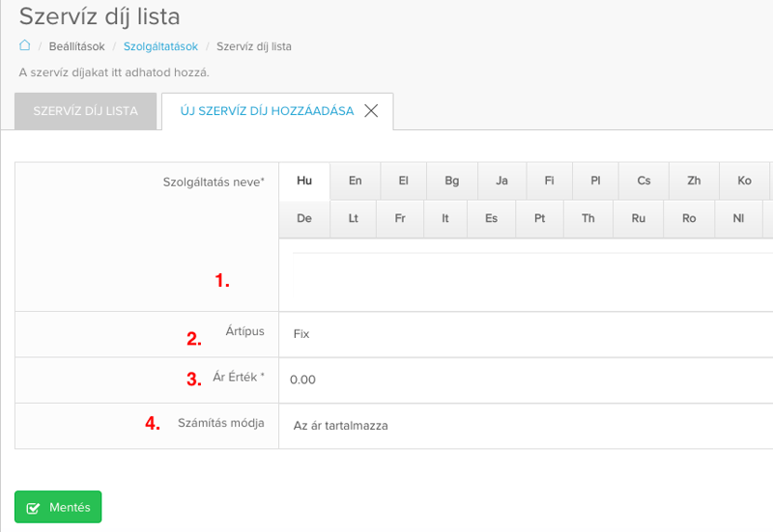The width and height of the screenshot is (773, 532).
Task: Open the Fr language tab
Action: point(400,218)
